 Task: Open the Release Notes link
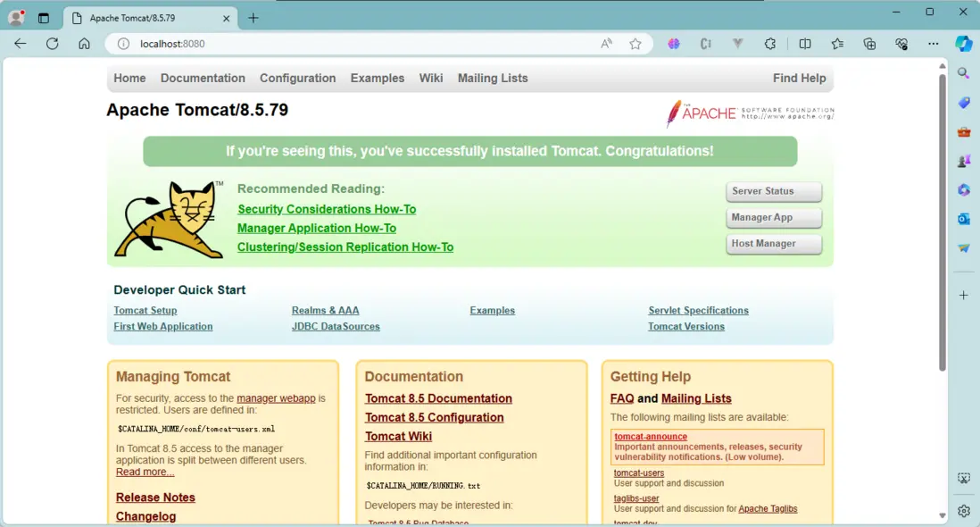(x=155, y=498)
